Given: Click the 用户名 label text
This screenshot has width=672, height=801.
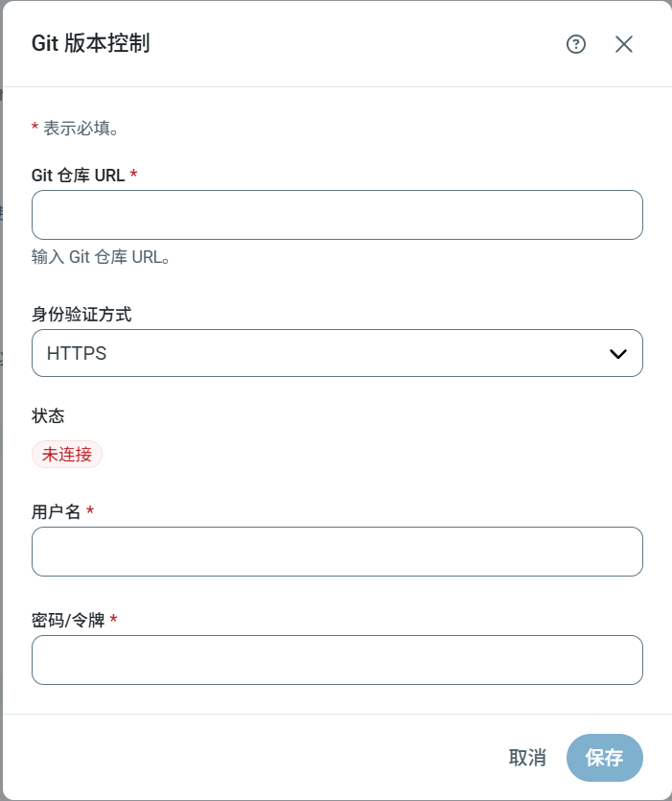Looking at the screenshot, I should coord(57,511).
